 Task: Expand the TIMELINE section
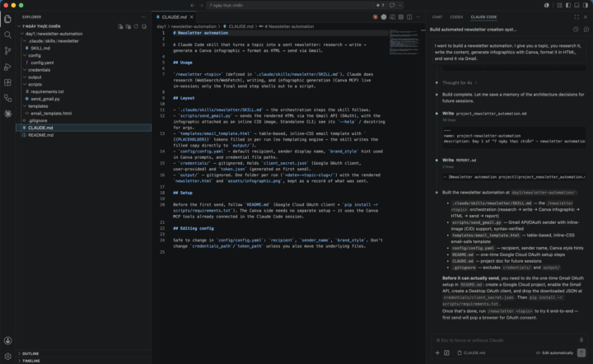click(x=31, y=361)
